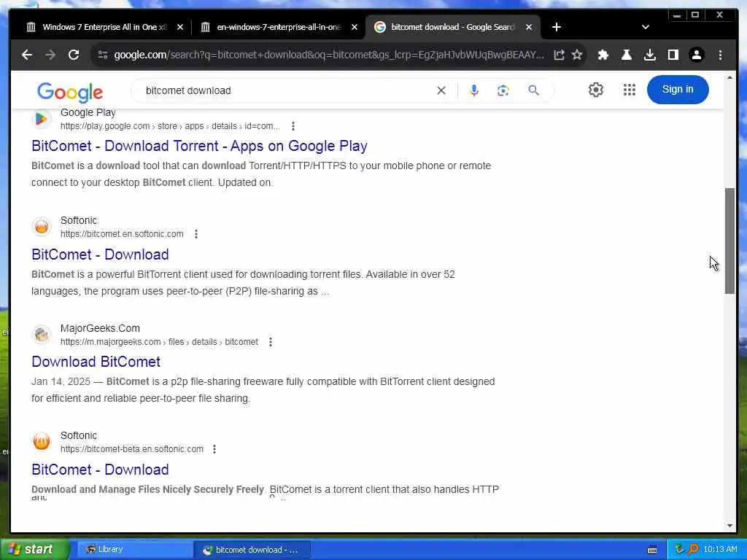Click the URL address bar
The height and width of the screenshot is (560, 747).
click(x=329, y=55)
